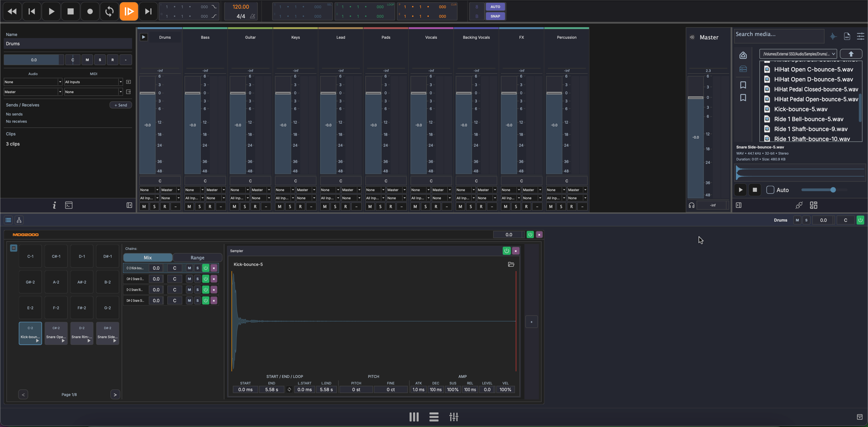
Task: Click the audio waveform filter above the media browser
Action: point(834,36)
